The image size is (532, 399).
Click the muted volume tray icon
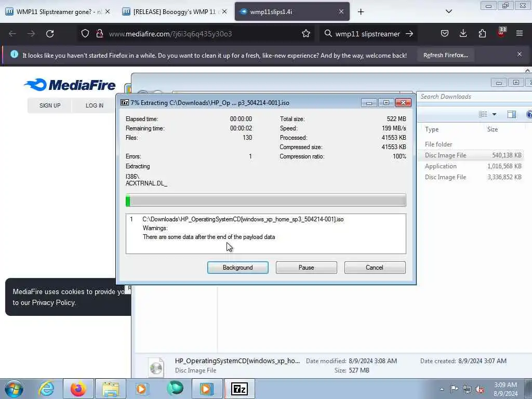coord(480,390)
